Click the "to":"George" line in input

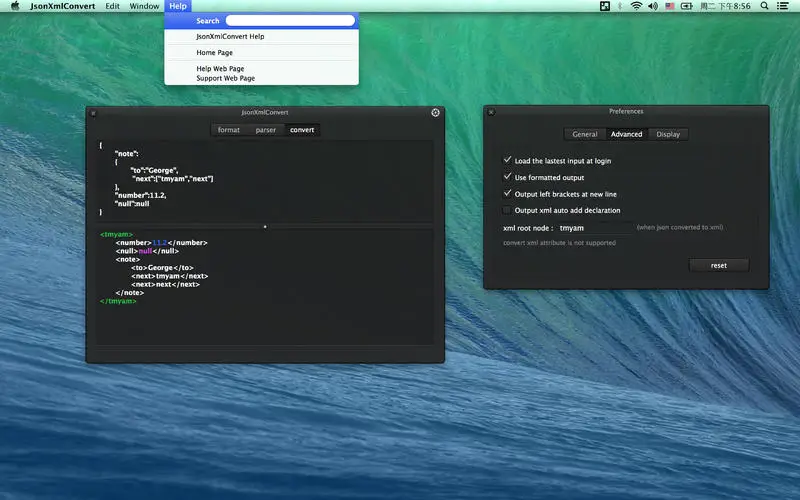[x=154, y=170]
